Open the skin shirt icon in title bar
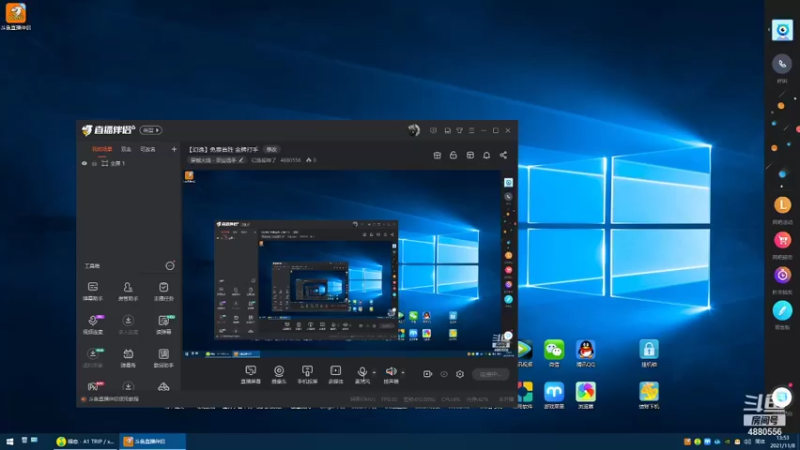Image resolution: width=800 pixels, height=450 pixels. tap(459, 131)
